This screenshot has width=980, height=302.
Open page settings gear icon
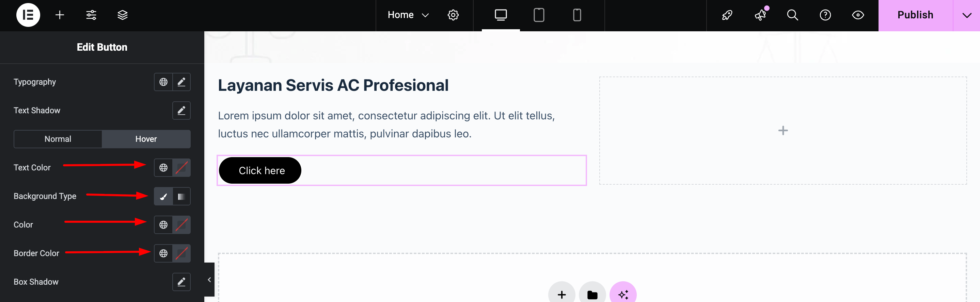pos(453,15)
